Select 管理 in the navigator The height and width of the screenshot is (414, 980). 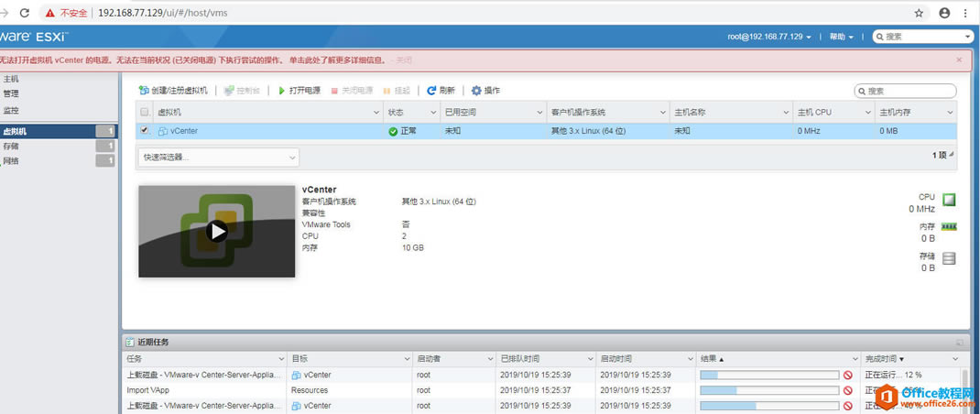(11, 93)
